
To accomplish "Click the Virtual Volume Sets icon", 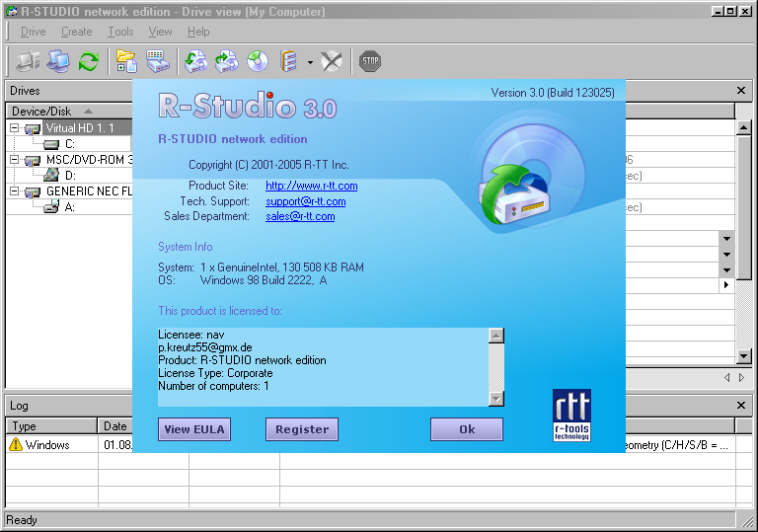I will click(x=289, y=62).
